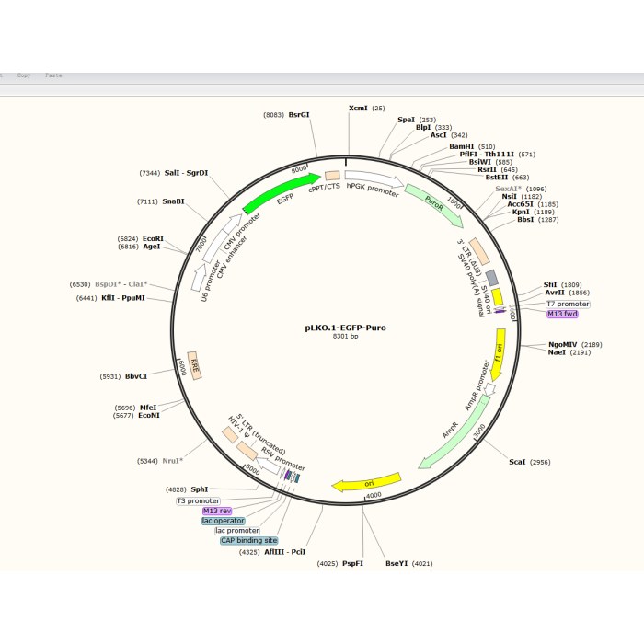The height and width of the screenshot is (644, 644).
Task: Click the Copy toolbar item
Action: (x=26, y=75)
